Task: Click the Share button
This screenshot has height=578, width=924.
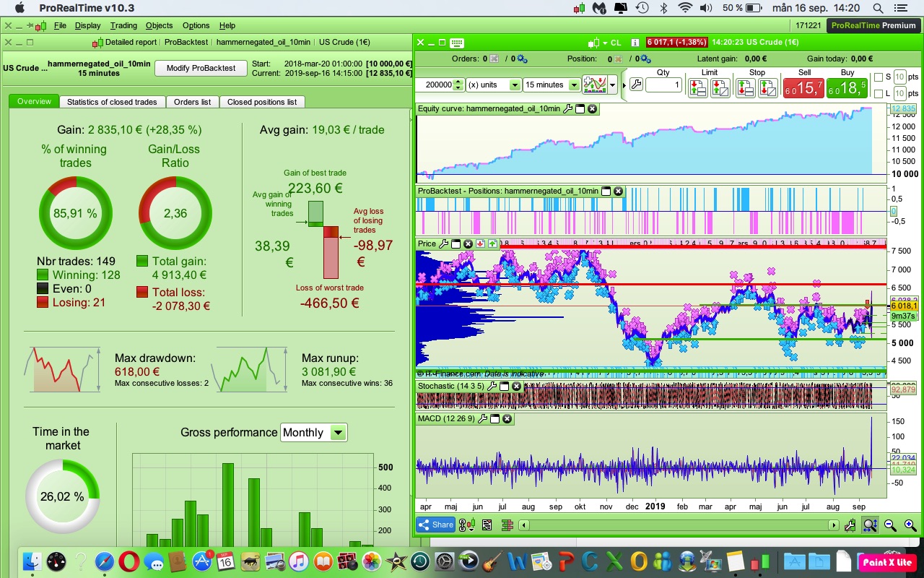Action: 435,525
